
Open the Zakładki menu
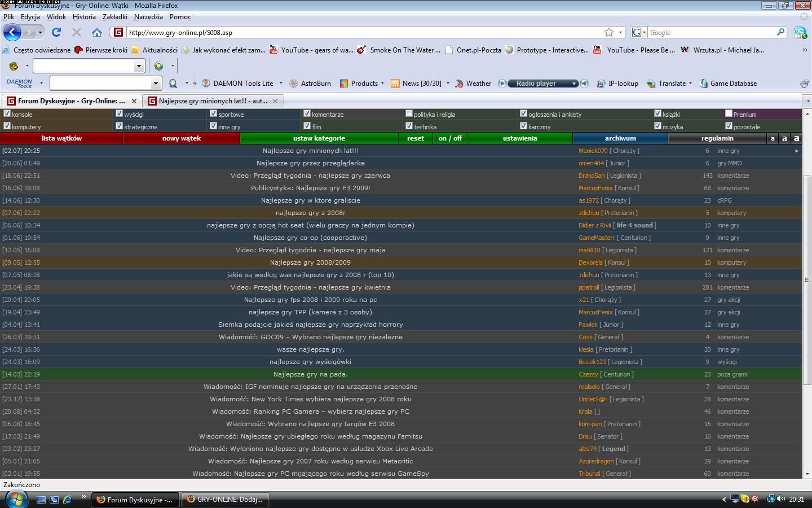(114, 17)
